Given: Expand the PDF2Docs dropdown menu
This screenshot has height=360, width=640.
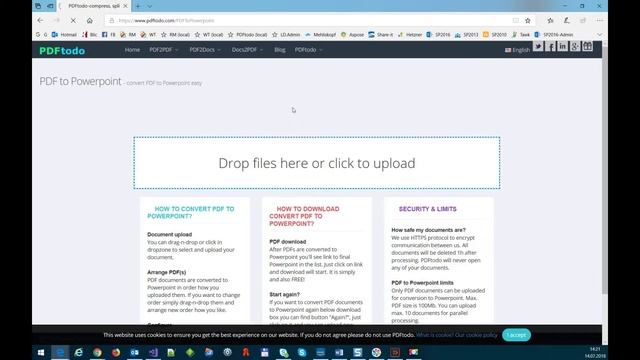Looking at the screenshot, I should click(x=205, y=50).
